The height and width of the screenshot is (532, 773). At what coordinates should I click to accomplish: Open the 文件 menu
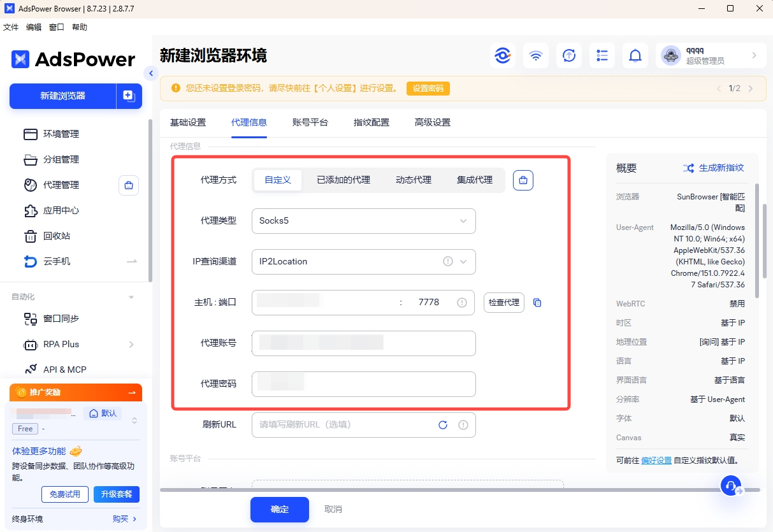11,27
